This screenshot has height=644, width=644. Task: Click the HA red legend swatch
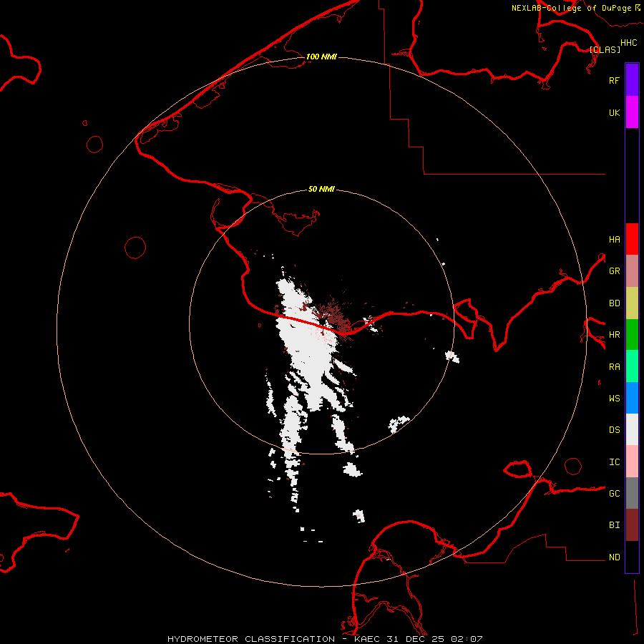(632, 239)
